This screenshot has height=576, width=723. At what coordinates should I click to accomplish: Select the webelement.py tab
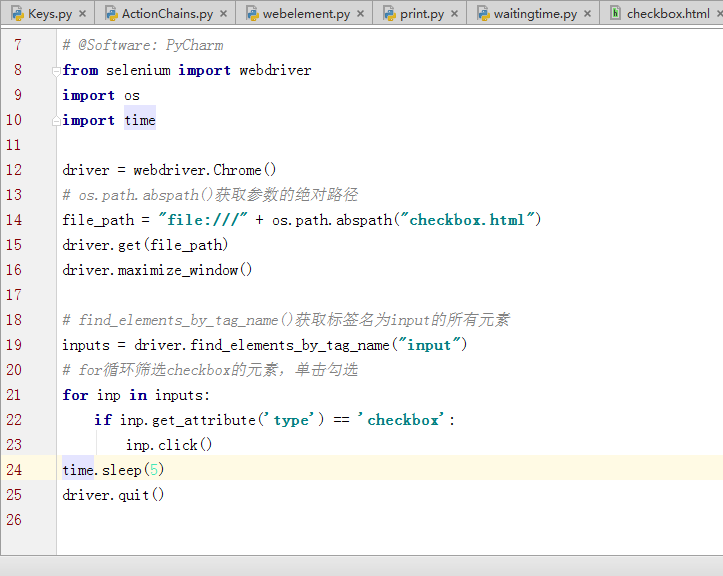click(x=304, y=13)
